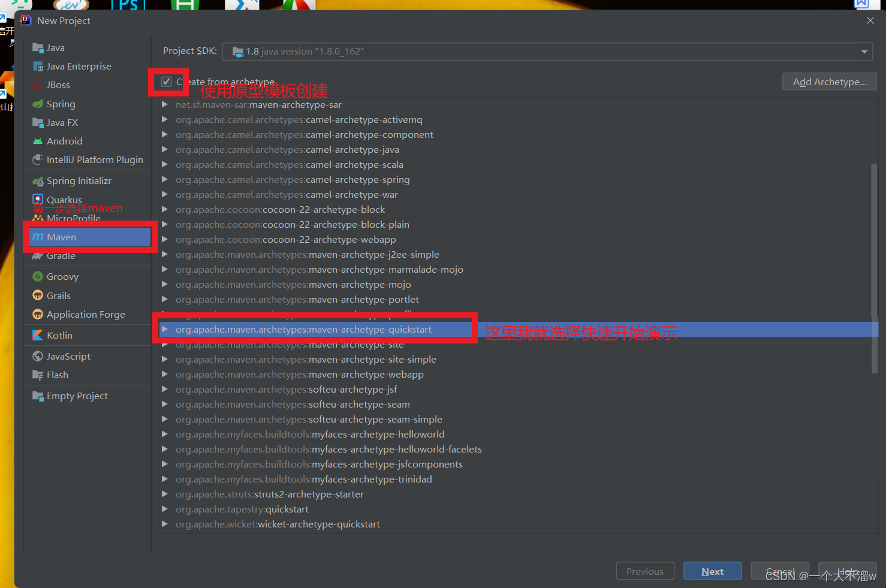This screenshot has height=588, width=886.
Task: Click the Spring leaf icon
Action: 38,104
